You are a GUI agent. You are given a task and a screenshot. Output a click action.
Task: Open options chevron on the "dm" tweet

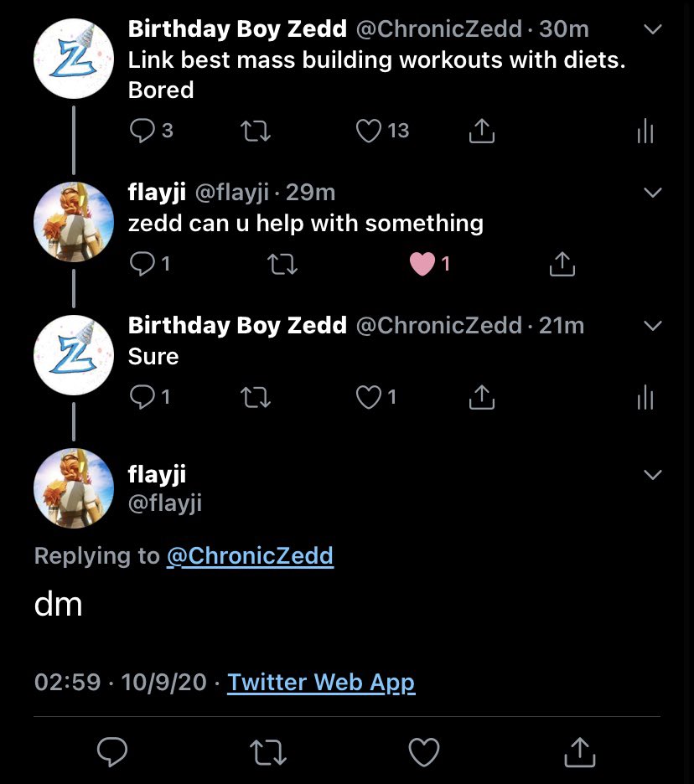coord(652,475)
